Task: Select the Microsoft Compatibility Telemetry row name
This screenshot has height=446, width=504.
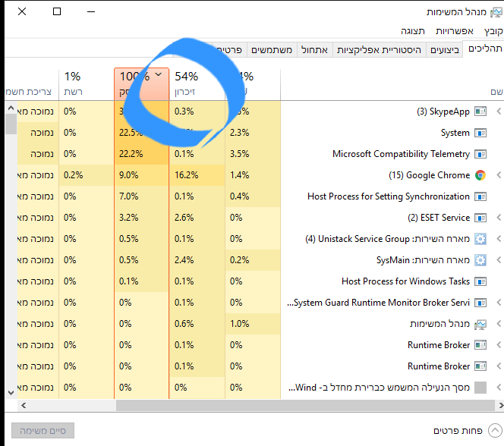Action: click(x=401, y=154)
